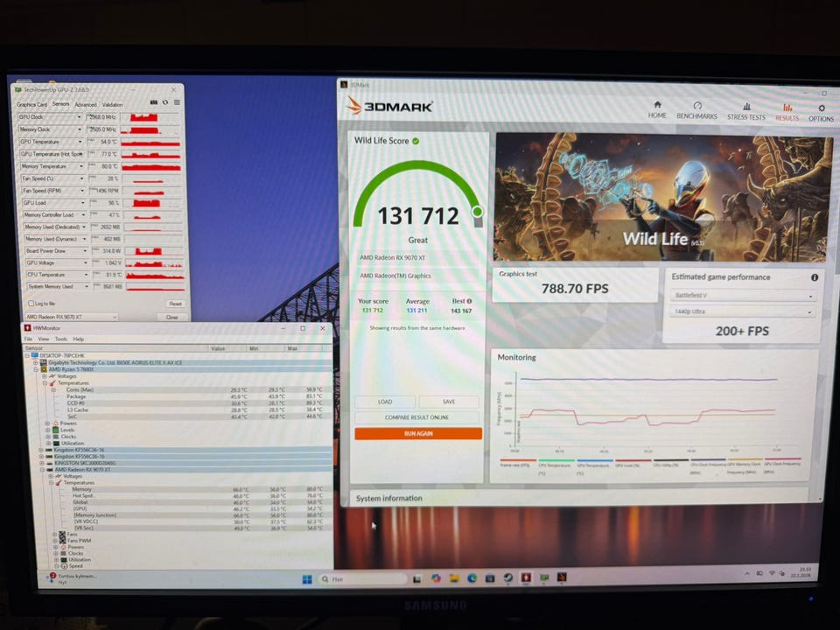The width and height of the screenshot is (840, 630).
Task: Open Steam from the taskbar
Action: 507,577
